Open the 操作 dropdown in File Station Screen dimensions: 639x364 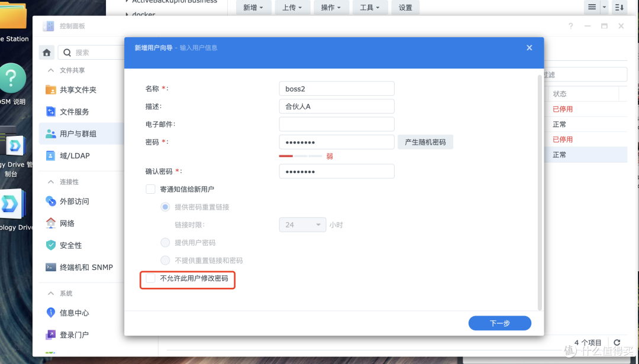pyautogui.click(x=331, y=7)
